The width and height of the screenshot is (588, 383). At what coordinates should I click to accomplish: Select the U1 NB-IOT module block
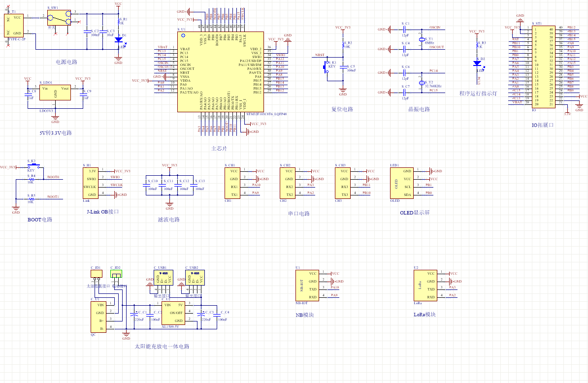click(x=307, y=285)
